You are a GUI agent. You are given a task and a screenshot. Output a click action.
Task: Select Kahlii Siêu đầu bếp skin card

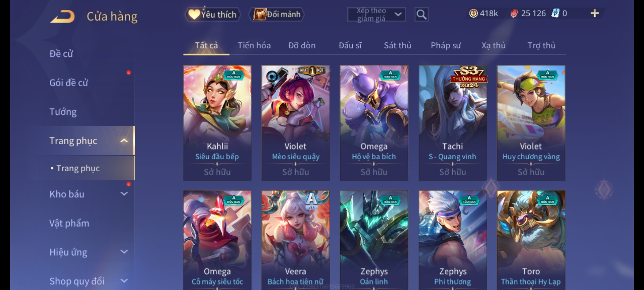click(x=217, y=123)
